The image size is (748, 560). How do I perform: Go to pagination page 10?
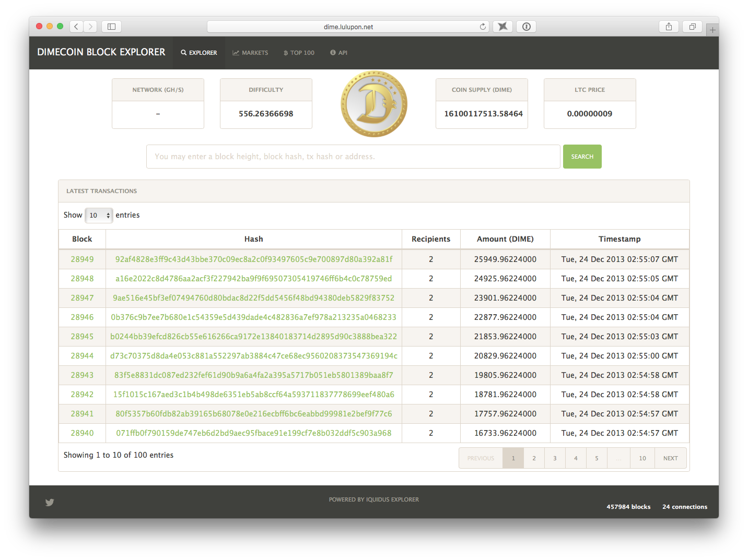pos(642,458)
